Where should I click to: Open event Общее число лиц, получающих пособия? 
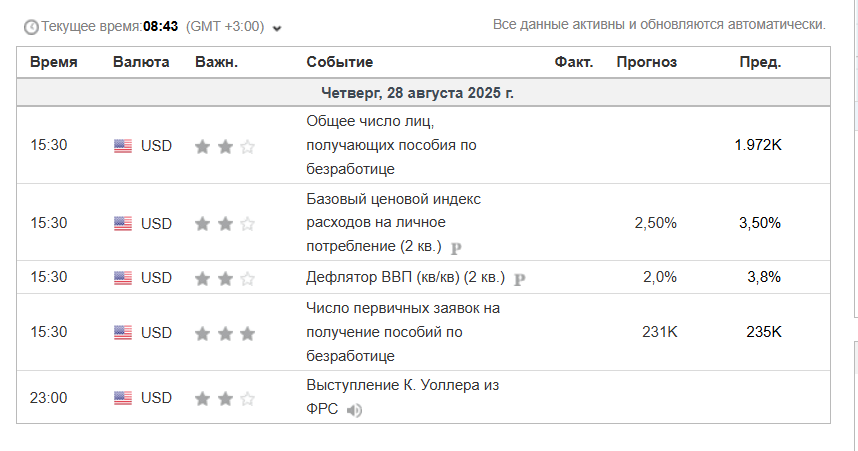point(391,145)
